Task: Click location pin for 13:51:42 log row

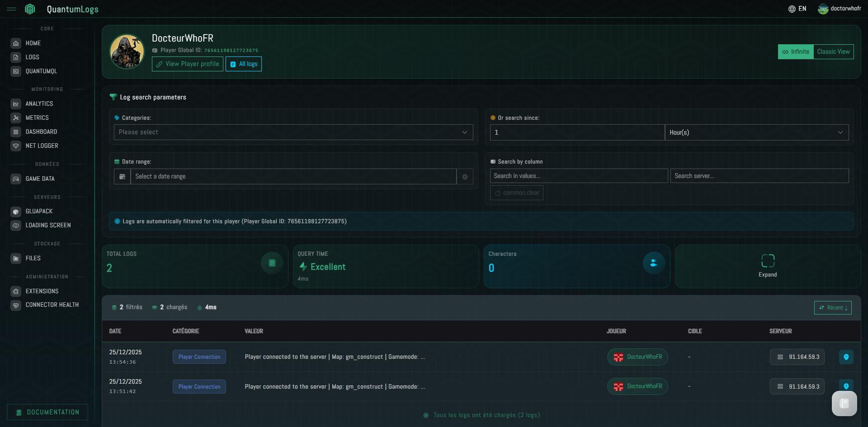Action: click(x=846, y=386)
